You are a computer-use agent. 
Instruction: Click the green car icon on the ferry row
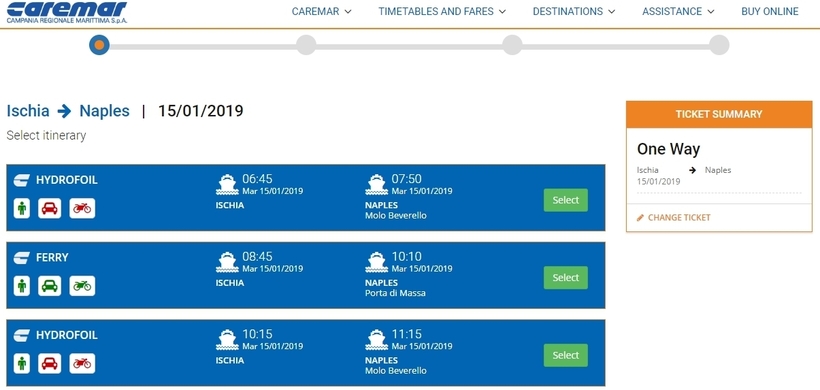tap(50, 286)
